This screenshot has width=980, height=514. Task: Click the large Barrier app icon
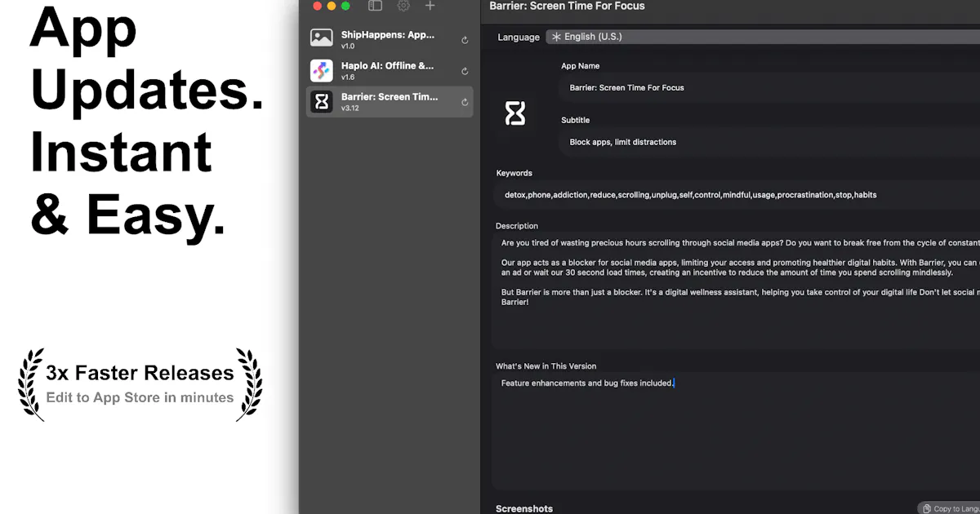pyautogui.click(x=515, y=113)
